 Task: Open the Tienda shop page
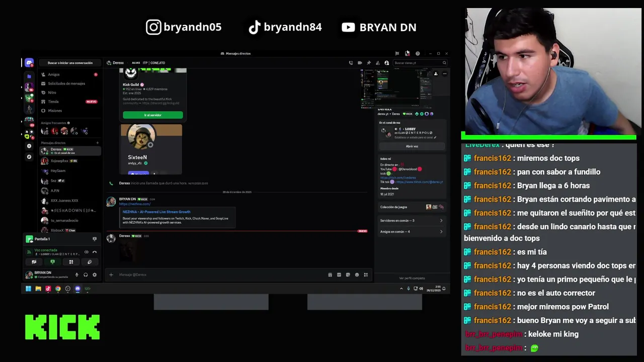69,102
